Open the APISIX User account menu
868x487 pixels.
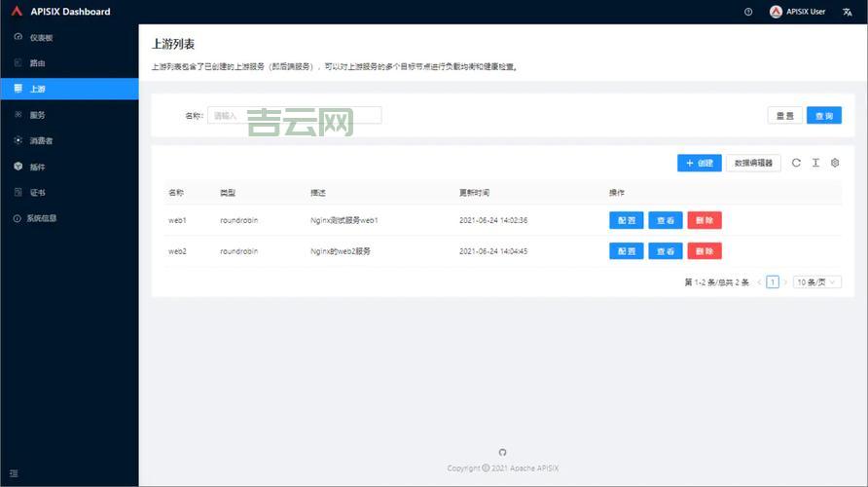point(798,12)
